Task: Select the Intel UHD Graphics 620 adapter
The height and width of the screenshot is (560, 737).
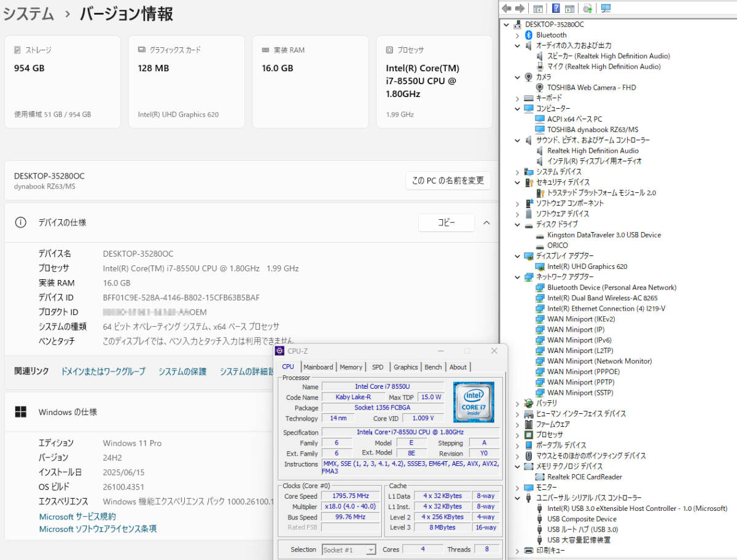Action: tap(587, 266)
